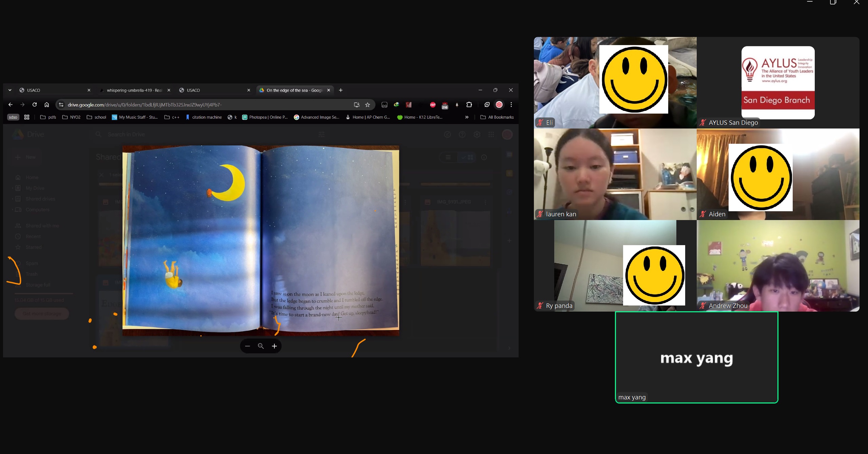This screenshot has height=454, width=868.
Task: Open the Chrome three-dot menu
Action: coord(511,105)
